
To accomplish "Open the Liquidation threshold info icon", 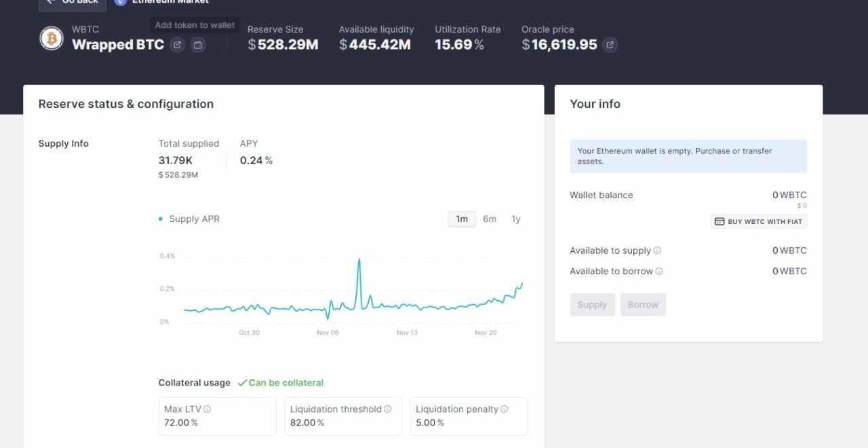I will click(x=388, y=409).
